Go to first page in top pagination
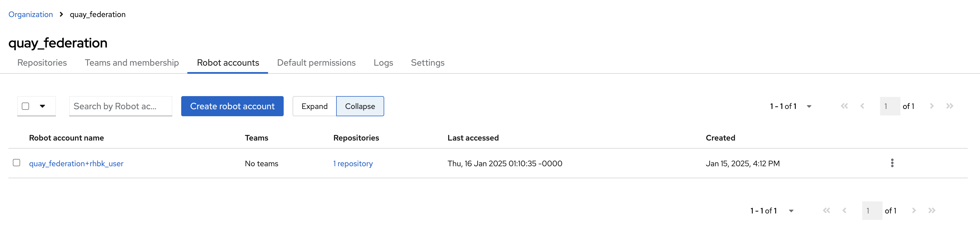980x252 pixels. tap(844, 106)
